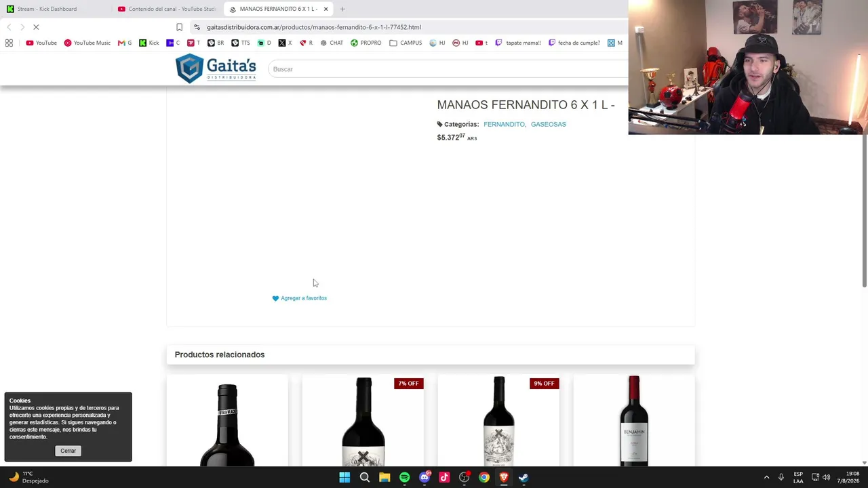
Task: Go back to the previous page
Action: click(9, 27)
